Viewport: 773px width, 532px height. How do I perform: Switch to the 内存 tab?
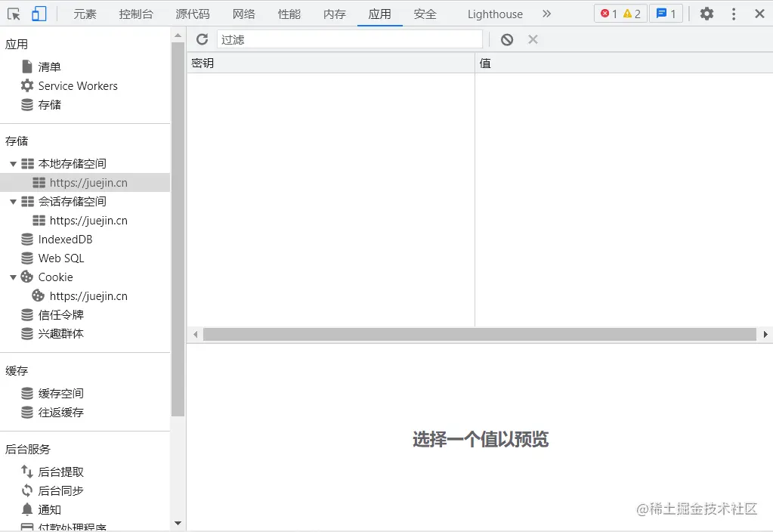pos(335,14)
